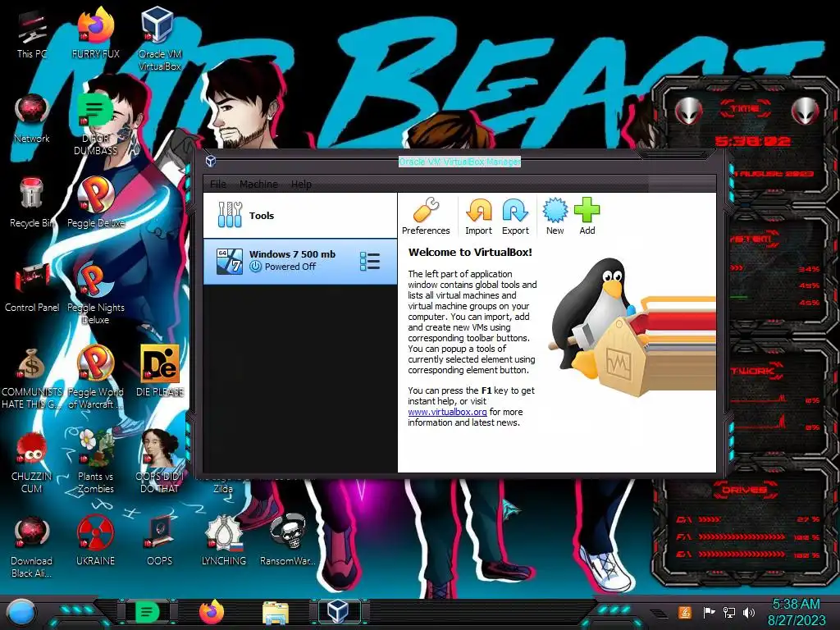Select Plants vs Zombies shortcut
840x630 pixels.
pyautogui.click(x=95, y=462)
